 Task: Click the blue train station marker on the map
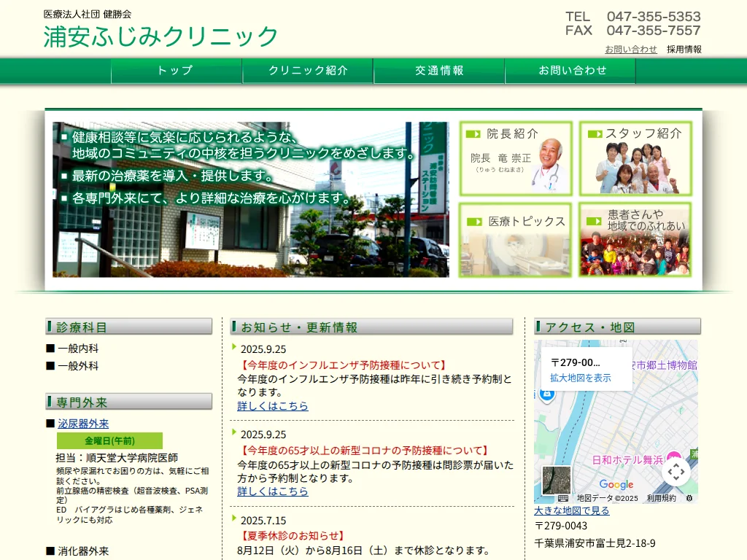click(x=547, y=395)
